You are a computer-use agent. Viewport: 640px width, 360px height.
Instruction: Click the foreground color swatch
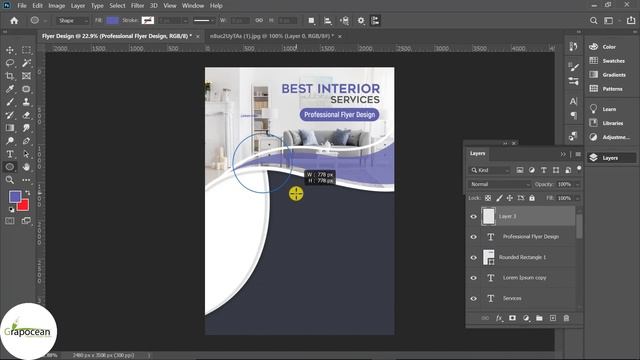(15, 197)
